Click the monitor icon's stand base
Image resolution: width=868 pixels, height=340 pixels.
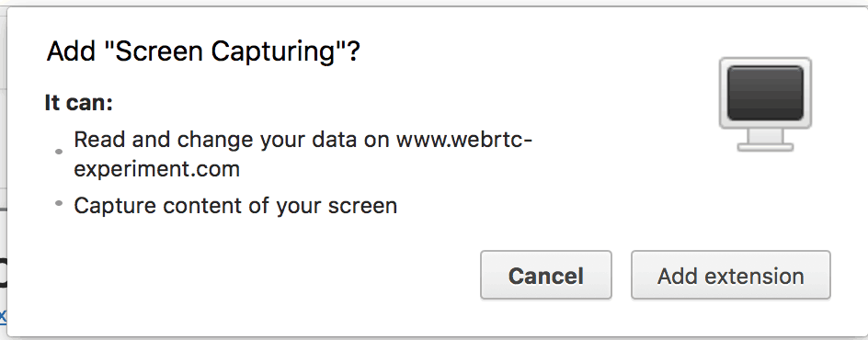point(765,147)
